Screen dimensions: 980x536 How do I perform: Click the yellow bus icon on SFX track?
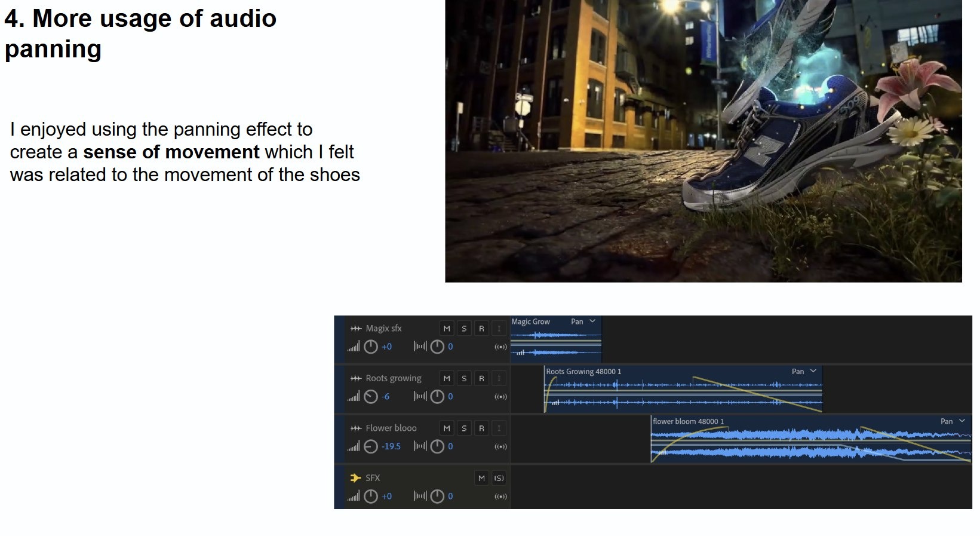[x=356, y=478]
